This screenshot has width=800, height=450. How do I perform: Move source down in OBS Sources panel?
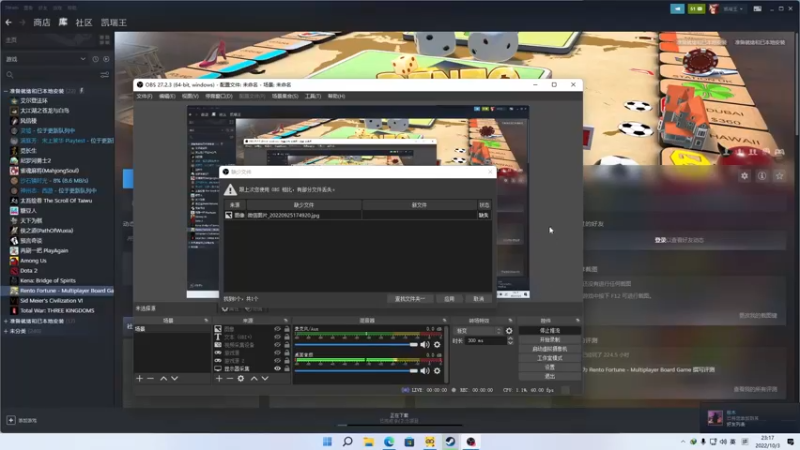265,379
